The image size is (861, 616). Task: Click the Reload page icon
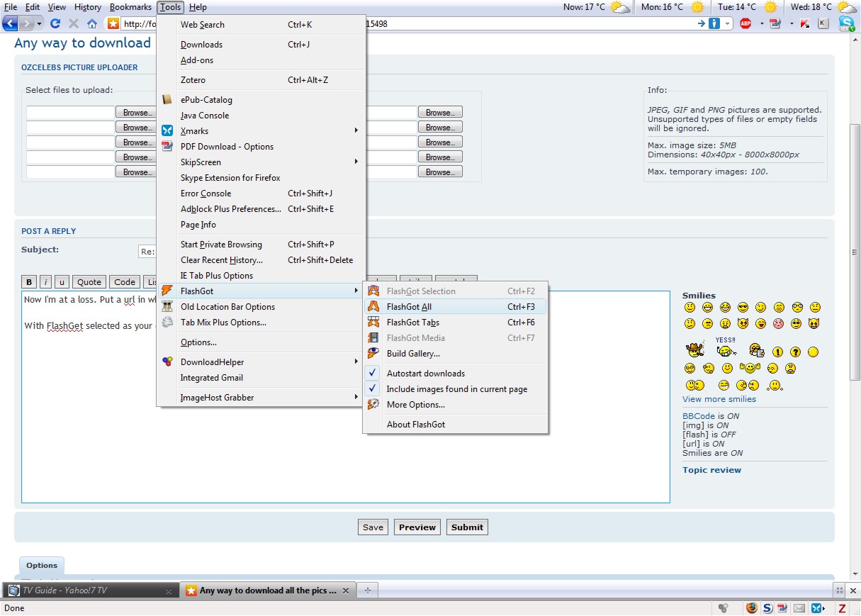coord(55,23)
